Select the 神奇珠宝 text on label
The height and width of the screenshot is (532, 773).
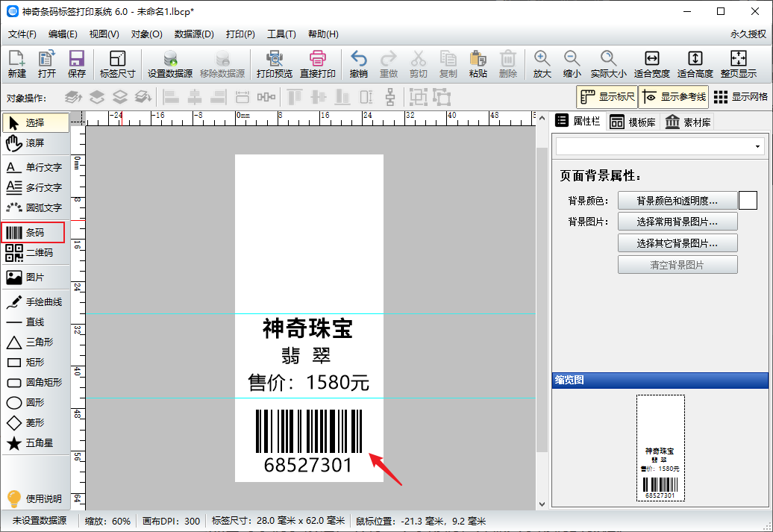(x=307, y=328)
